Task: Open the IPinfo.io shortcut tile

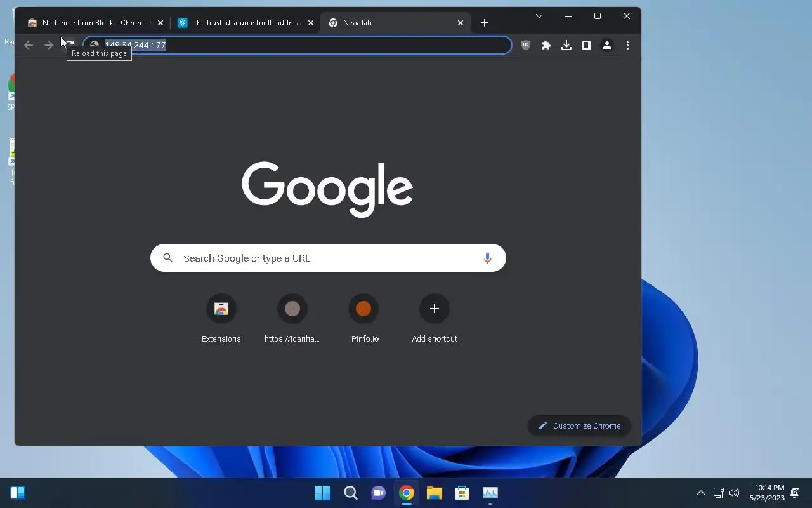Action: tap(363, 318)
